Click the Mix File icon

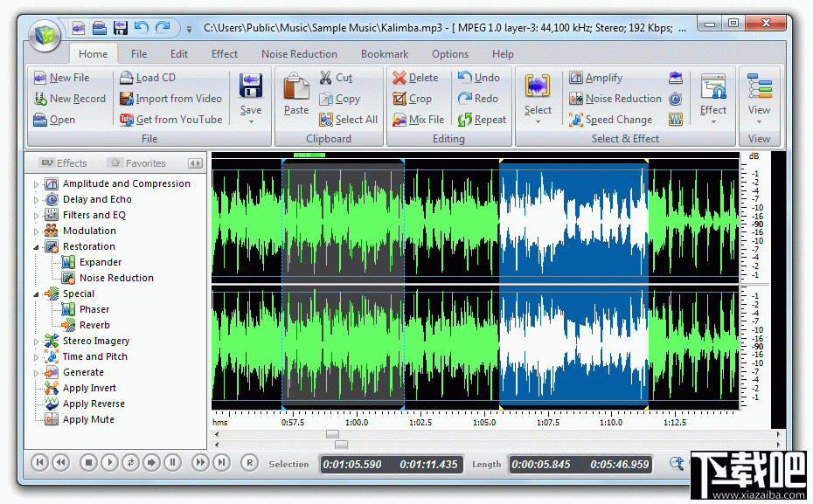coord(400,120)
